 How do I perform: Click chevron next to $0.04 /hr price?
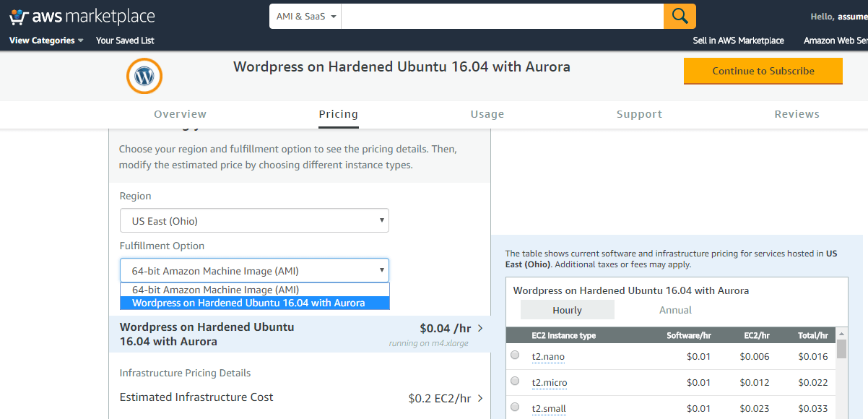coord(480,329)
